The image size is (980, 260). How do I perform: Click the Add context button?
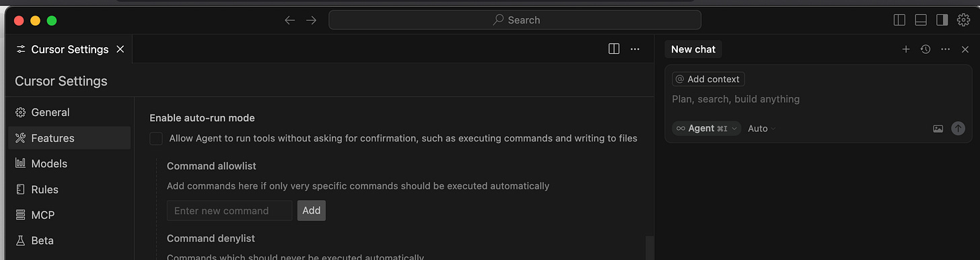708,79
